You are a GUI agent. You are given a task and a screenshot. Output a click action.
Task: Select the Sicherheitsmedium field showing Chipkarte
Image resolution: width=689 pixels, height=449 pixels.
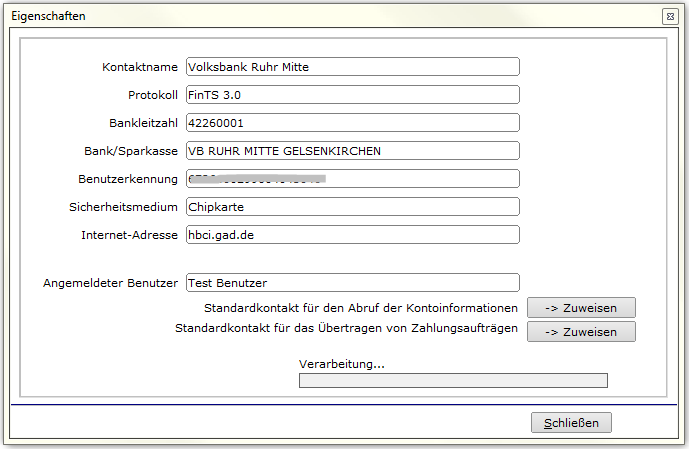353,207
